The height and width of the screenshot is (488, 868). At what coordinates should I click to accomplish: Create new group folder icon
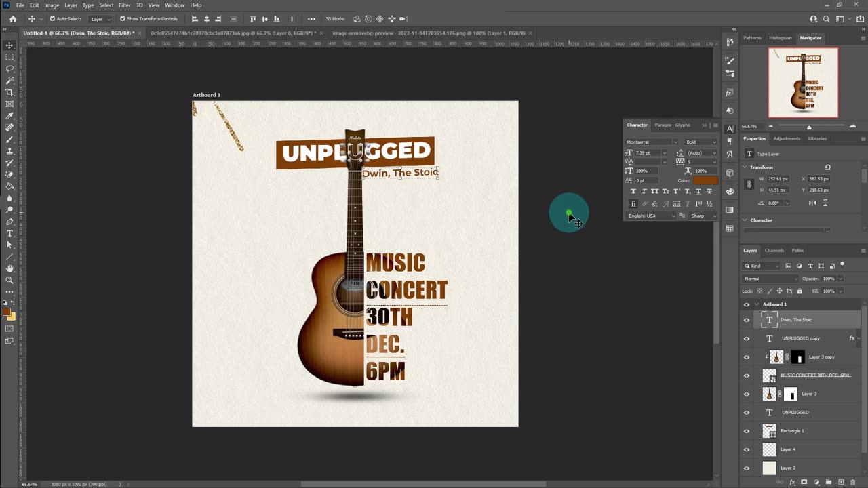coord(829,482)
